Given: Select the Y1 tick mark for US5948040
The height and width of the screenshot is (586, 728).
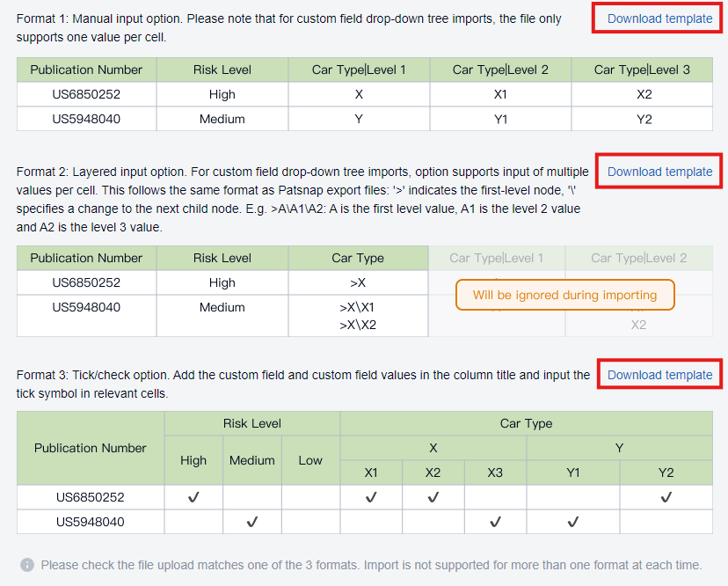Looking at the screenshot, I should coord(573,522).
